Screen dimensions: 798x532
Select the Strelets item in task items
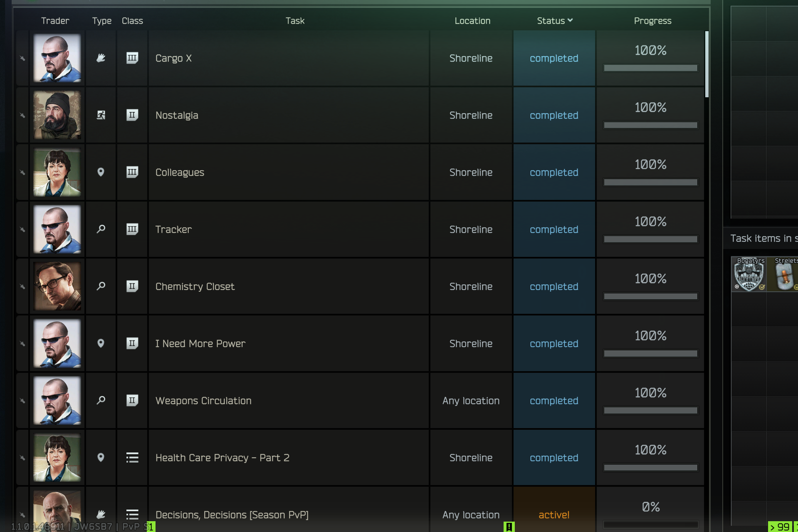783,274
